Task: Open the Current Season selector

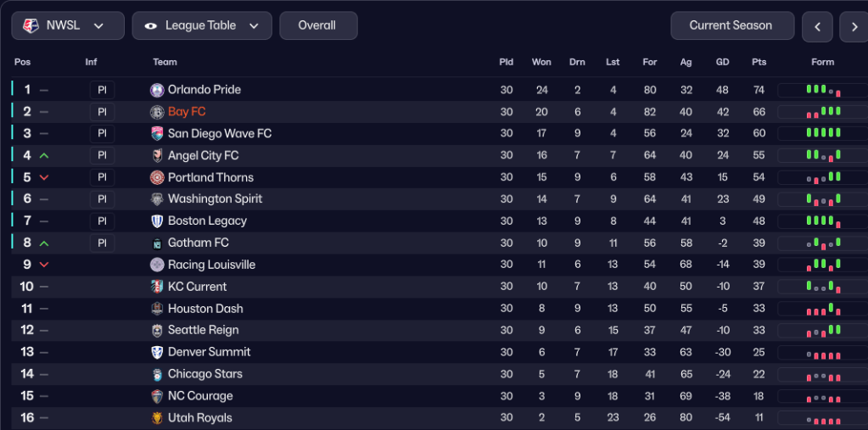Action: 731,25
